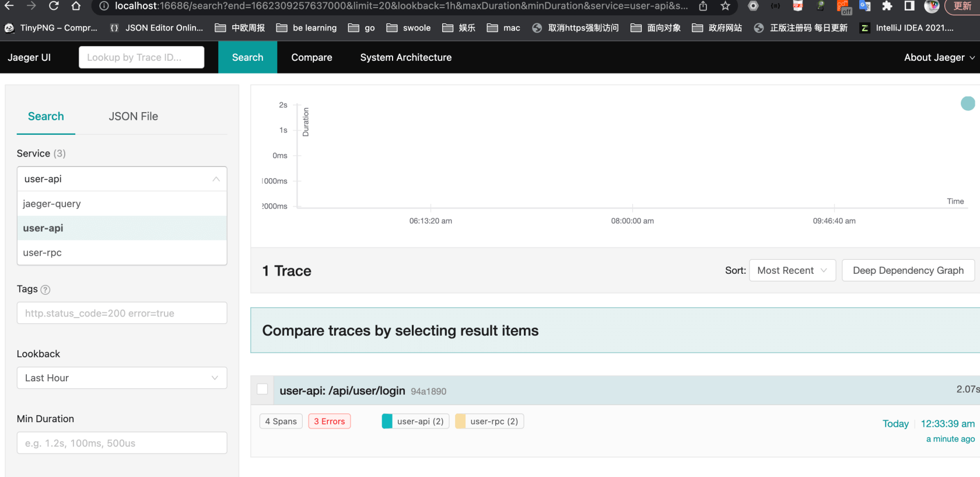This screenshot has width=980, height=477.
Task: Switch to the JSON File tab
Action: pos(133,116)
